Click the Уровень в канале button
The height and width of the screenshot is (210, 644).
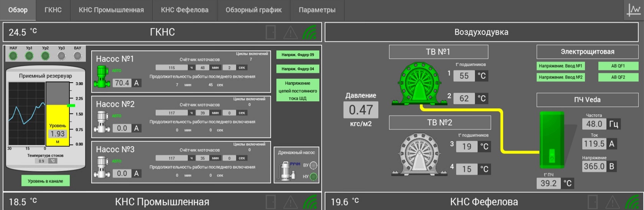tap(45, 181)
